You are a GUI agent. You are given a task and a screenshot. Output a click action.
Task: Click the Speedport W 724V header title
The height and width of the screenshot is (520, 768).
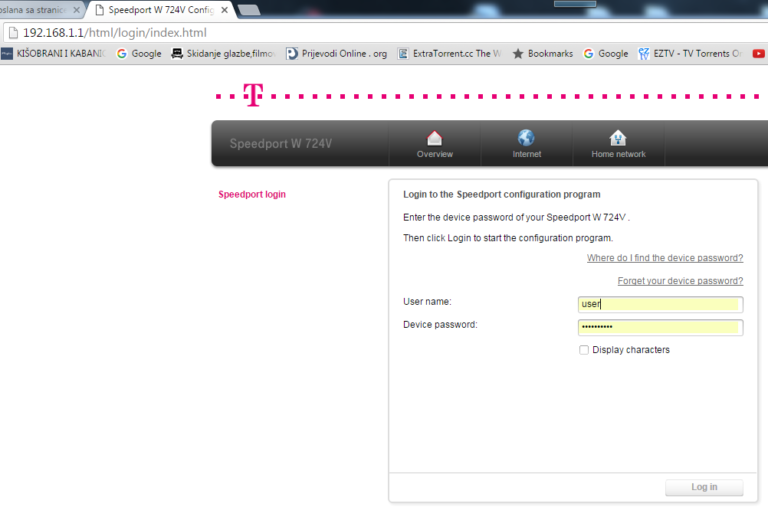click(281, 143)
